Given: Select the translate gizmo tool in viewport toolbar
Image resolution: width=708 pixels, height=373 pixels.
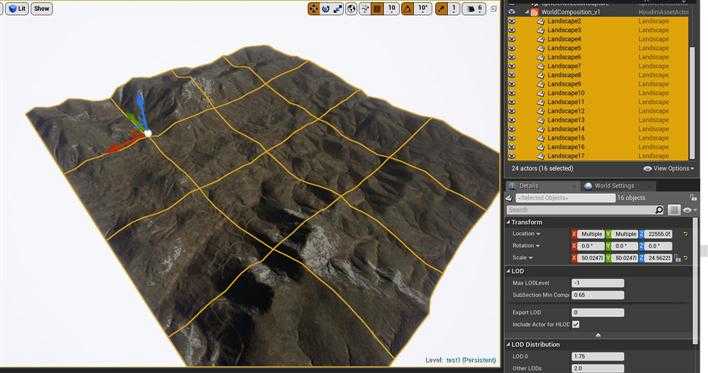Looking at the screenshot, I should (x=313, y=8).
